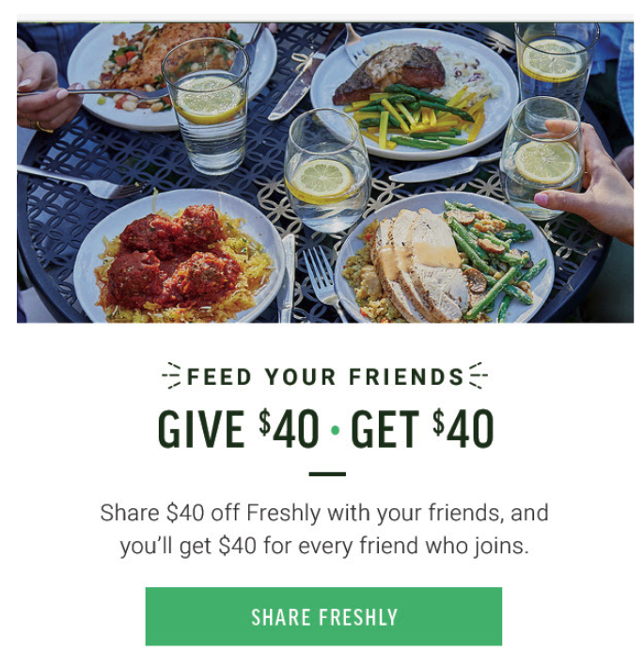Click the tall glass behind the held glass

point(556,67)
